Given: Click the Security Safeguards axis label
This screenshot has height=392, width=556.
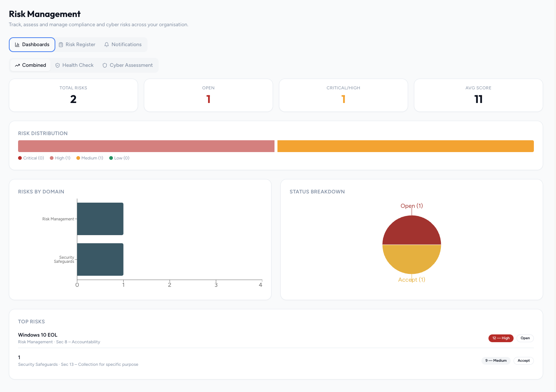Looking at the screenshot, I should pyautogui.click(x=64, y=259).
